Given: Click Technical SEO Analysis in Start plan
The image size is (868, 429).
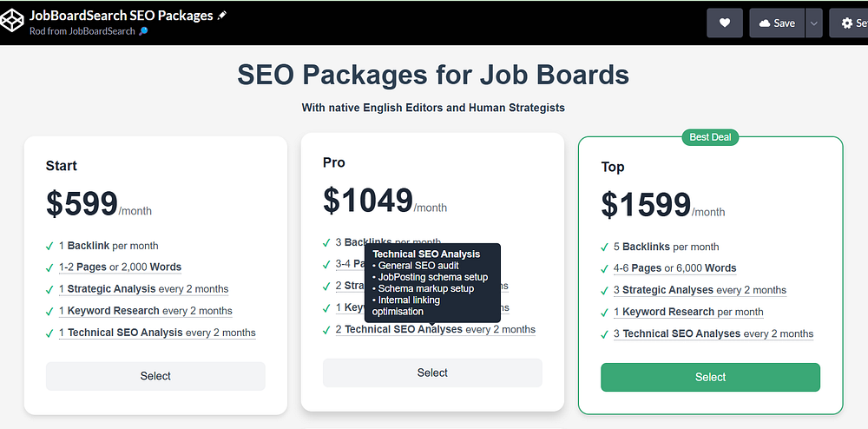Looking at the screenshot, I should tap(125, 333).
